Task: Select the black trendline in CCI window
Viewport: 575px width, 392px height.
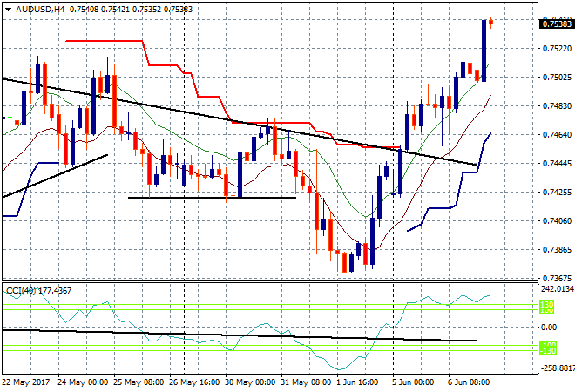Action: tap(240, 335)
